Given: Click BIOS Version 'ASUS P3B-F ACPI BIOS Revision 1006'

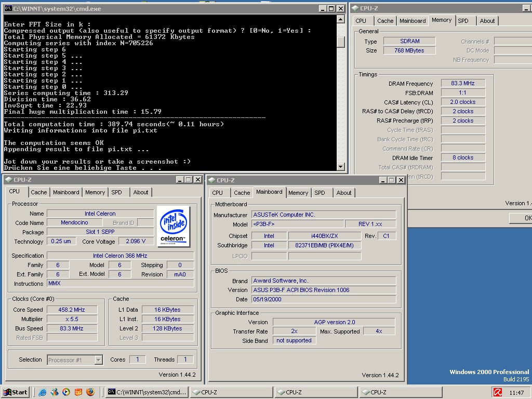Looking at the screenshot, I should coord(324,290).
